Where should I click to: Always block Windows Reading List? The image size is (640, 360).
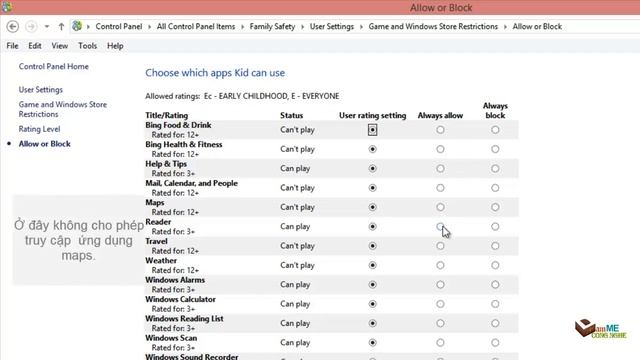(x=495, y=323)
